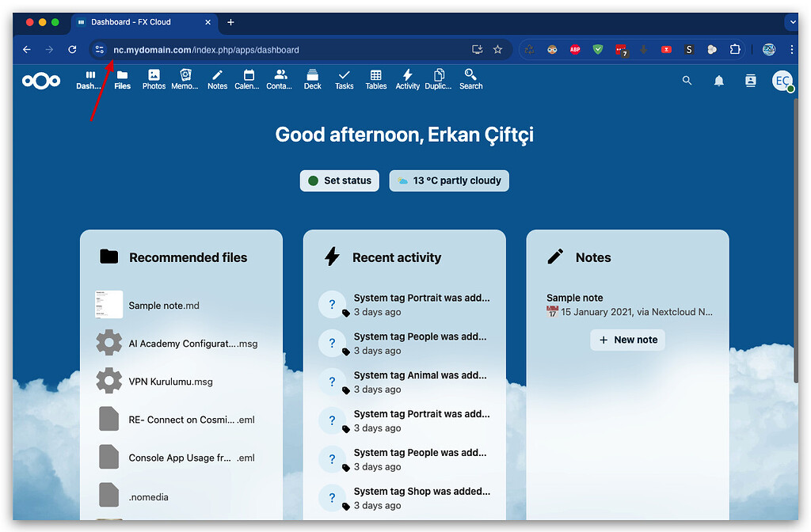This screenshot has width=811, height=532.
Task: Click the notifications bell icon
Action: [x=719, y=81]
